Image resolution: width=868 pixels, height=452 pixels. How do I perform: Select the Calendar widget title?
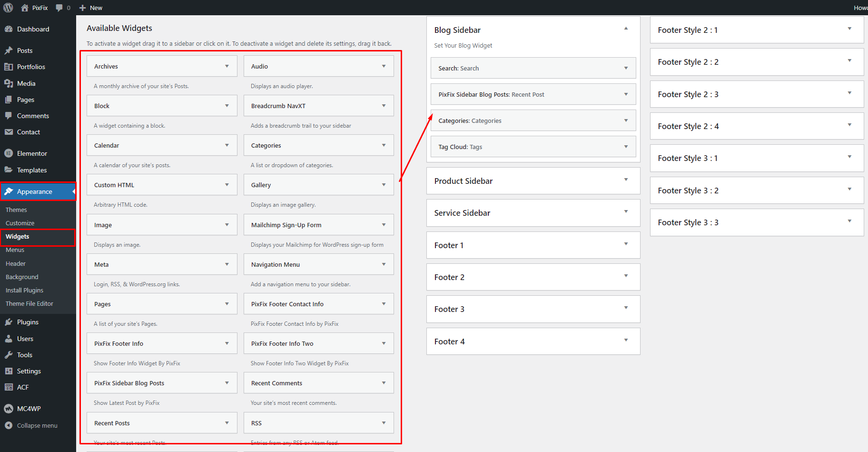(107, 145)
